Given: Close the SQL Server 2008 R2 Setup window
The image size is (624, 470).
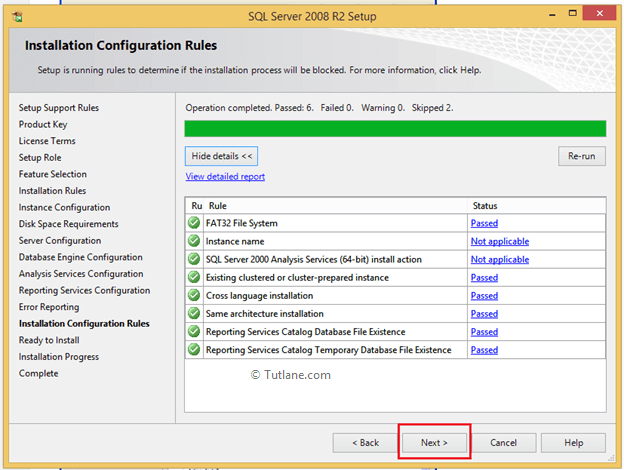Looking at the screenshot, I should click(599, 13).
